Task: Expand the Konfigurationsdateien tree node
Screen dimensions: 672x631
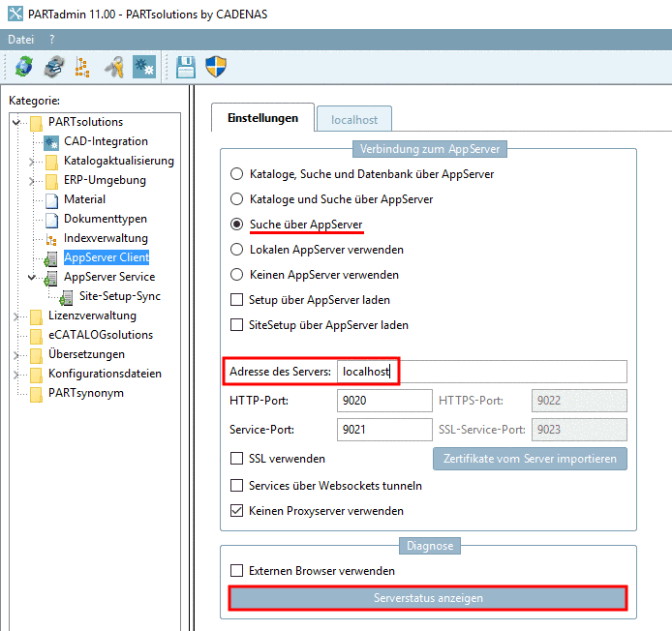Action: (x=15, y=375)
